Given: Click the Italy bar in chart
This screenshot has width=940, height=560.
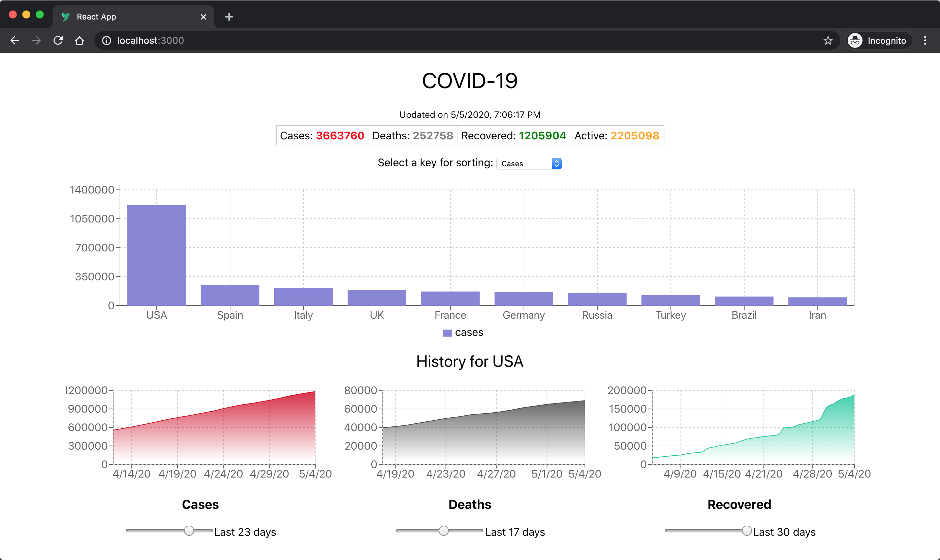Looking at the screenshot, I should coord(303,296).
